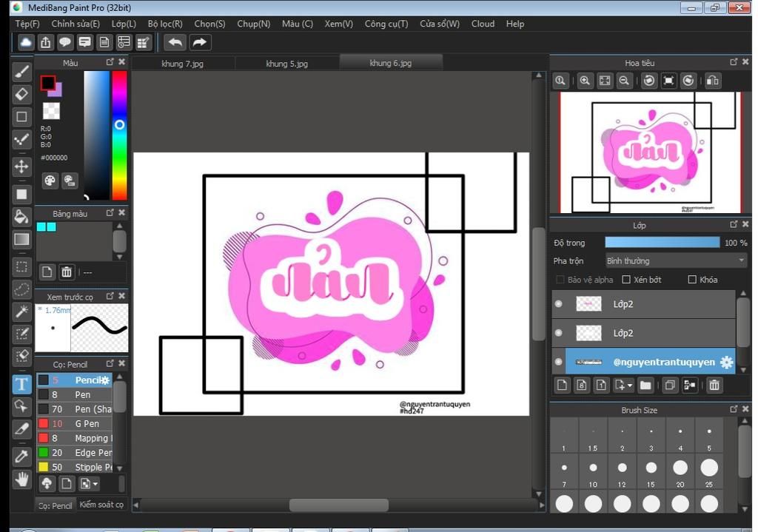Click the first cyan palette swatch

tap(41, 226)
